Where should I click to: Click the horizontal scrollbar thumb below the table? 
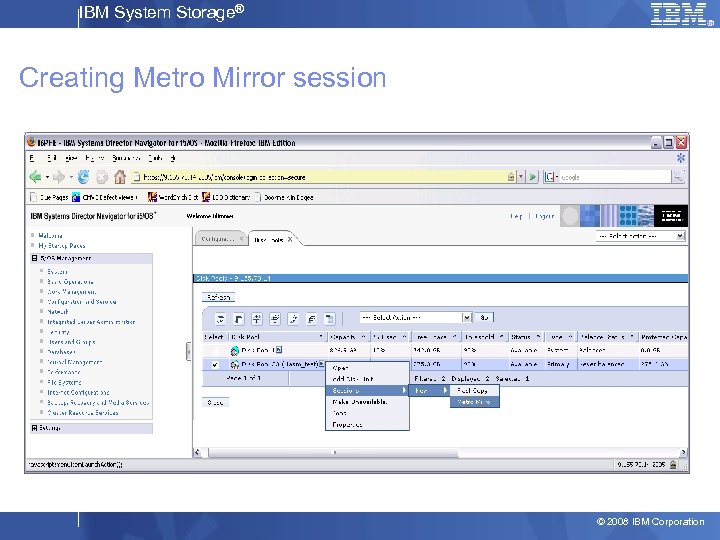(x=333, y=453)
